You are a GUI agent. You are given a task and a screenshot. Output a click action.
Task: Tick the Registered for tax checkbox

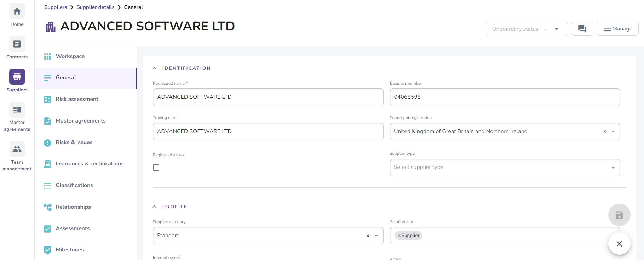pos(156,168)
